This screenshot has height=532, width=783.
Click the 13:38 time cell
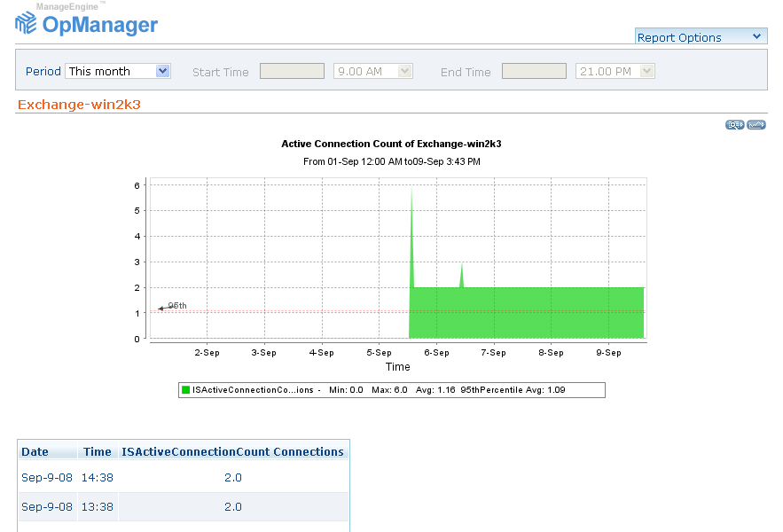[x=98, y=506]
